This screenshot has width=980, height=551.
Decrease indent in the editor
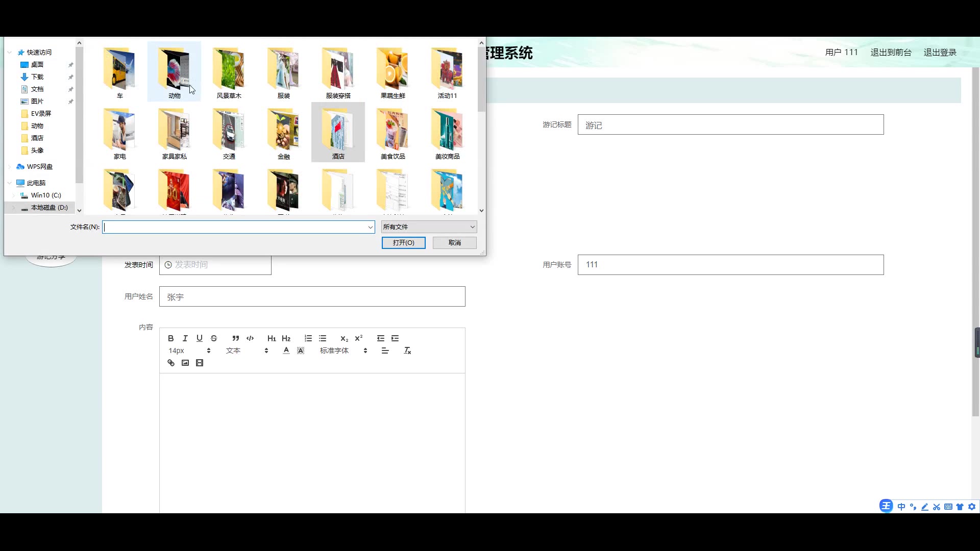tap(381, 338)
